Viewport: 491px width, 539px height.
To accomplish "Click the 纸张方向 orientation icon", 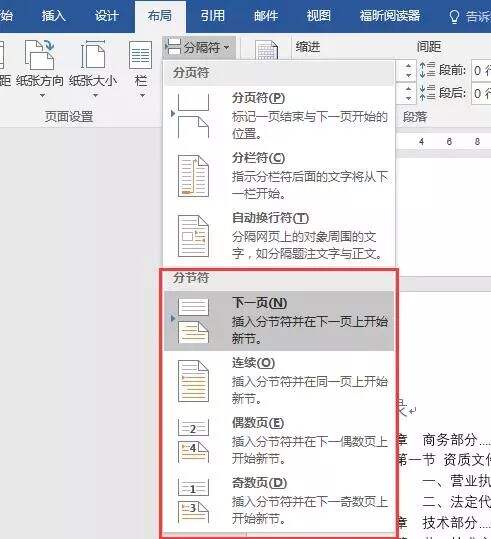I will pos(40,55).
